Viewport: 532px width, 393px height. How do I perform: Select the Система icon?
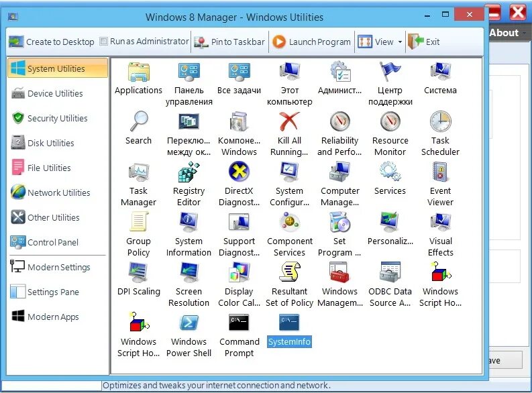click(440, 72)
